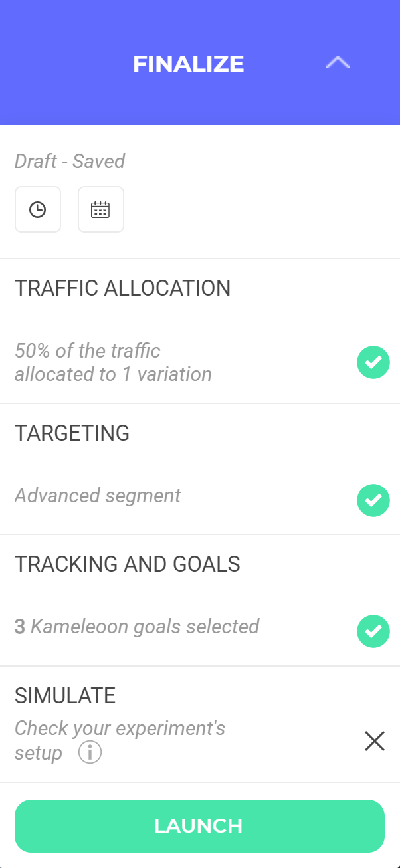Click the Targeting green checkmark
This screenshot has width=400, height=868.
[373, 500]
